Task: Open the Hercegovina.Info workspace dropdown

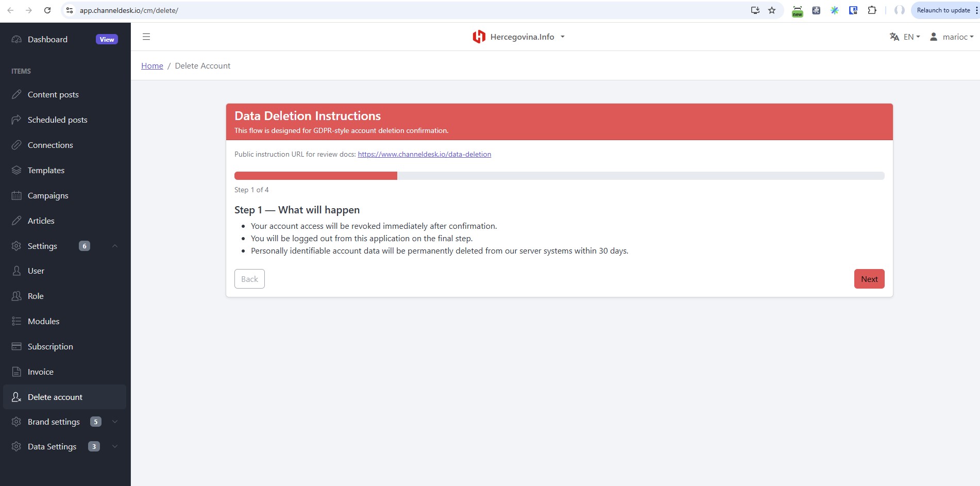Action: tap(563, 37)
